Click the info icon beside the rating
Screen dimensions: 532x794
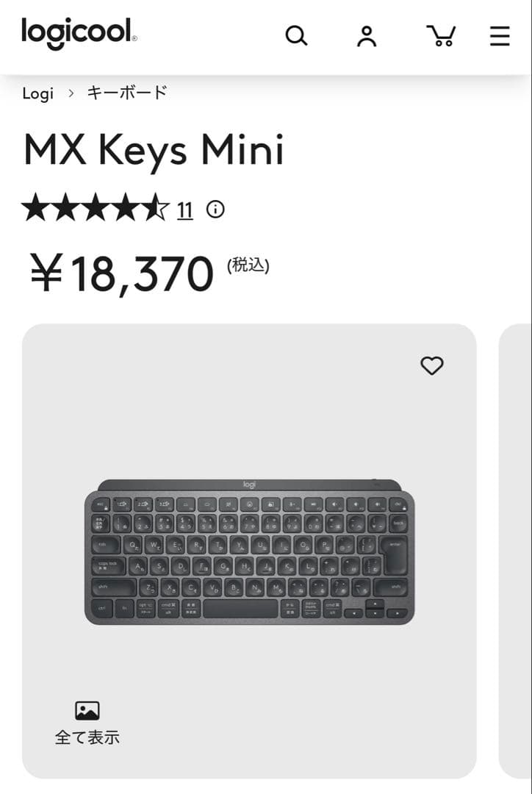tap(215, 210)
